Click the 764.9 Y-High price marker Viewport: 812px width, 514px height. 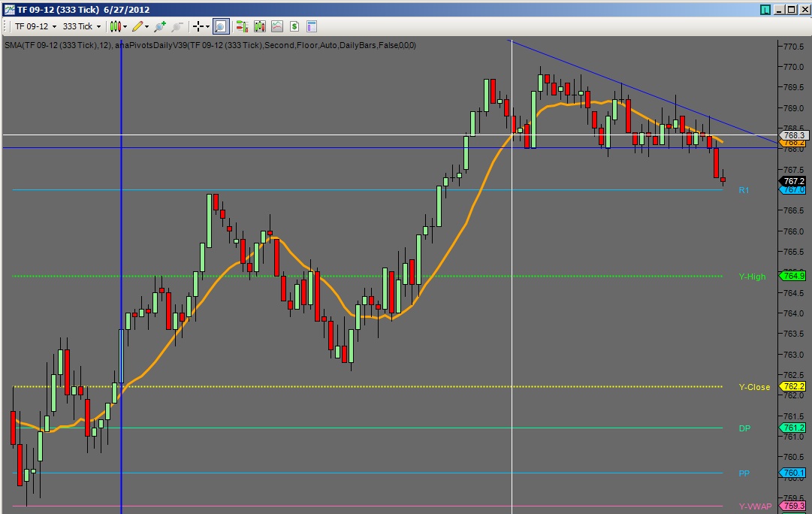792,277
